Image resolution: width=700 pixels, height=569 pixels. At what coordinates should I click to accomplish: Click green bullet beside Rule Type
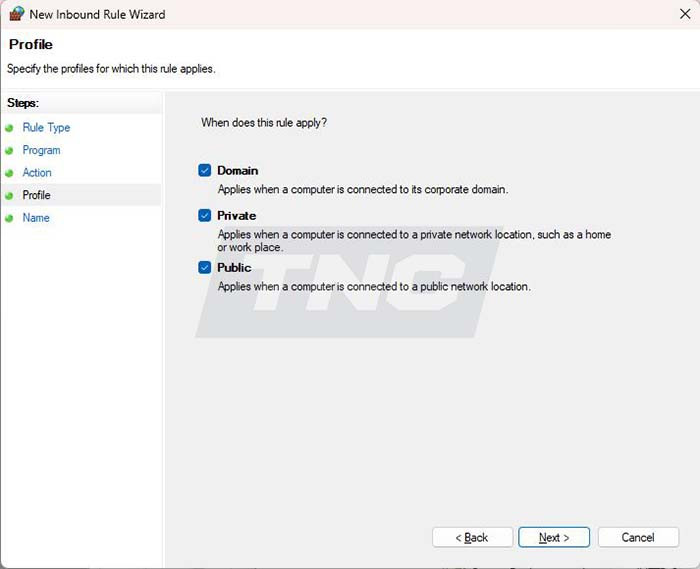9,129
